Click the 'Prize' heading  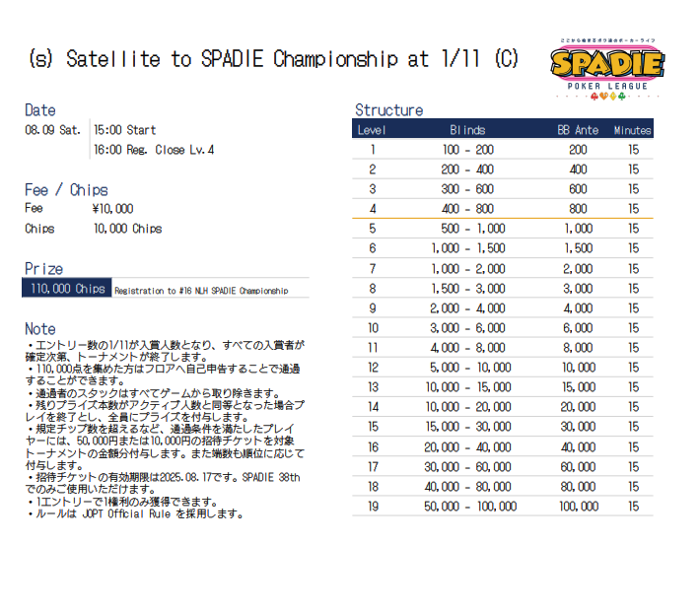[x=43, y=269]
